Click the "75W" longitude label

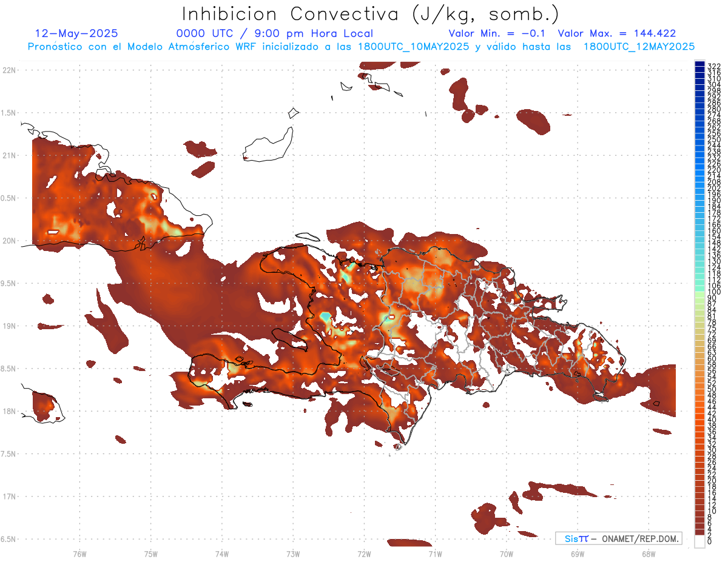(x=150, y=553)
